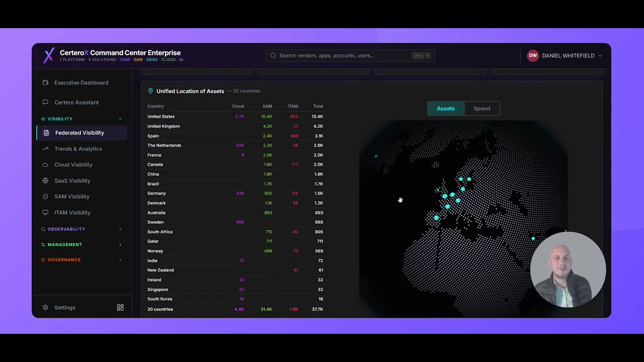The image size is (644, 362).
Task: Select the Sweden row
Action: click(x=235, y=222)
